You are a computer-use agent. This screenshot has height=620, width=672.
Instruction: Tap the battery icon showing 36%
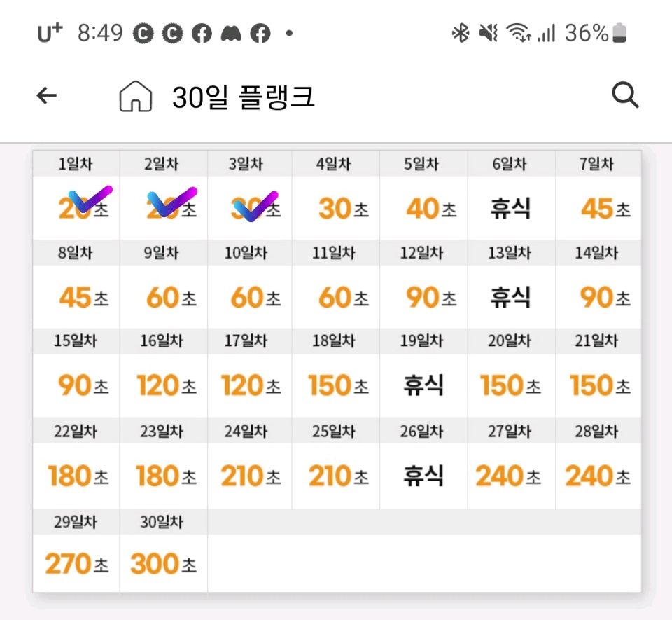click(619, 34)
